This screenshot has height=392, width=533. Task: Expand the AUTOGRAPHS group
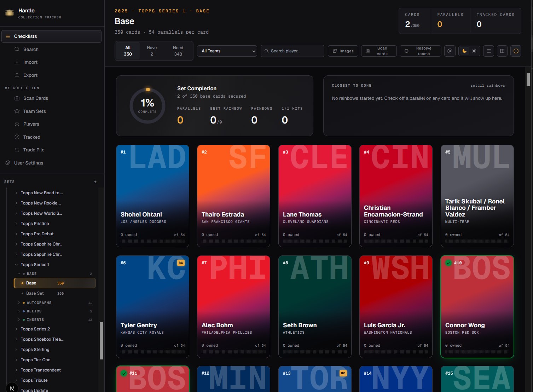click(x=19, y=303)
